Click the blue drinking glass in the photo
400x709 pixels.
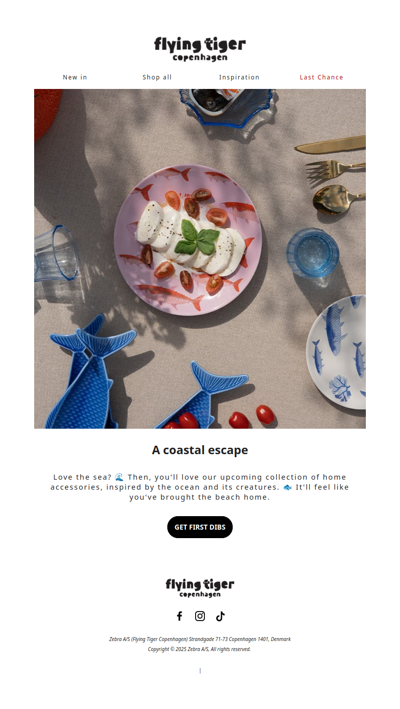point(312,253)
